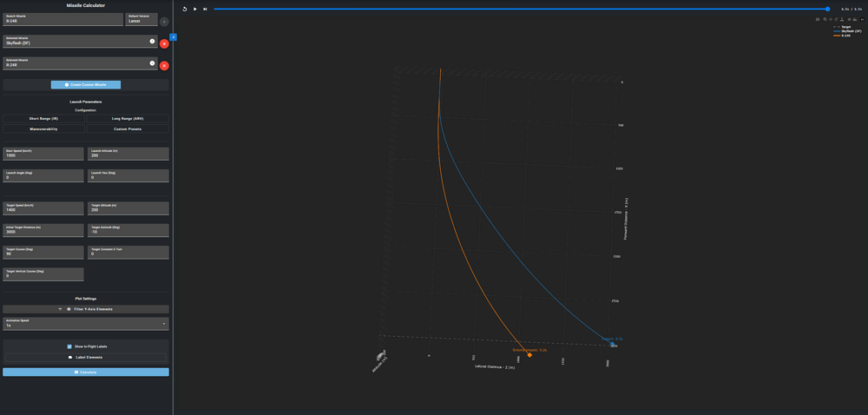Screen dimensions: 868x415
Task: Choose the Short Range (IR) configuration
Action: [x=43, y=119]
